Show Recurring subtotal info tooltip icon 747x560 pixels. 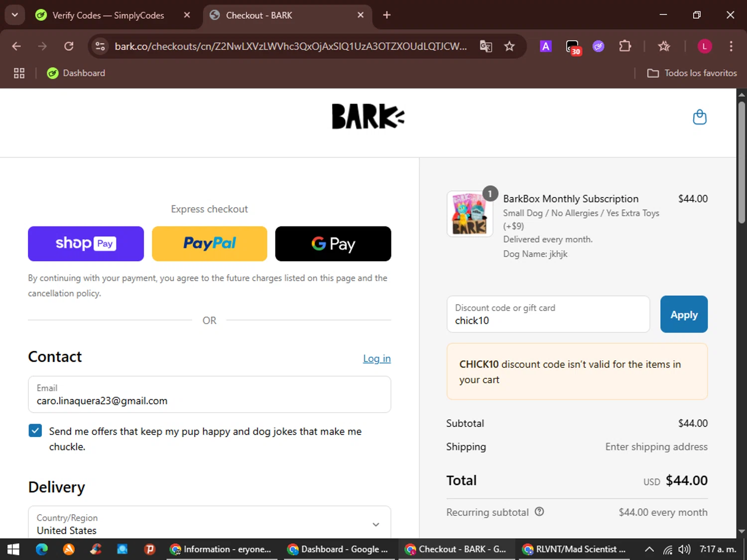point(539,511)
